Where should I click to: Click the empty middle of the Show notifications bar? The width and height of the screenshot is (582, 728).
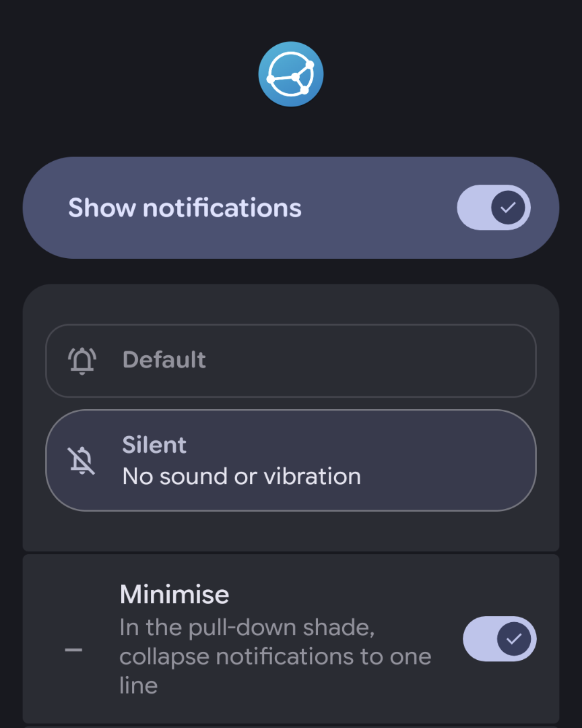tap(377, 208)
